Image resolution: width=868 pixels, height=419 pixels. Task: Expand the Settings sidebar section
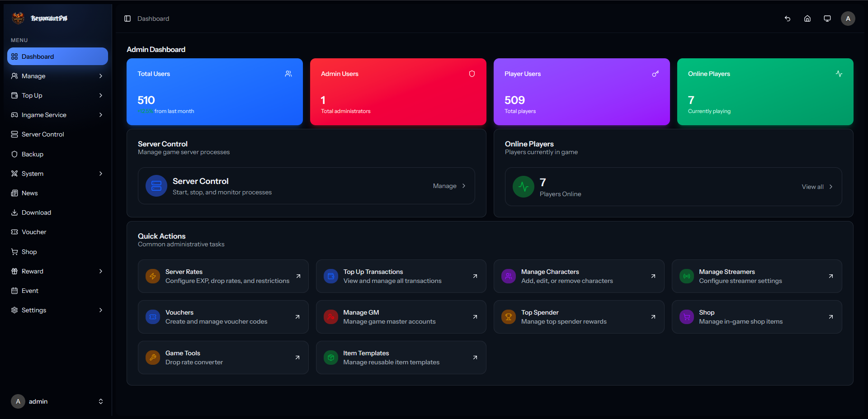[x=57, y=310]
